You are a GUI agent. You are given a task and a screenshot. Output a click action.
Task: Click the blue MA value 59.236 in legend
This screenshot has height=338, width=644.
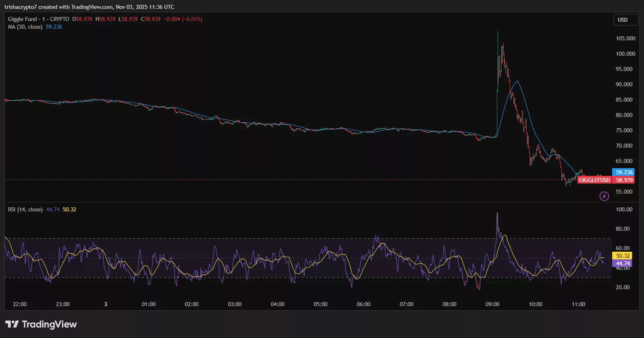(54, 27)
